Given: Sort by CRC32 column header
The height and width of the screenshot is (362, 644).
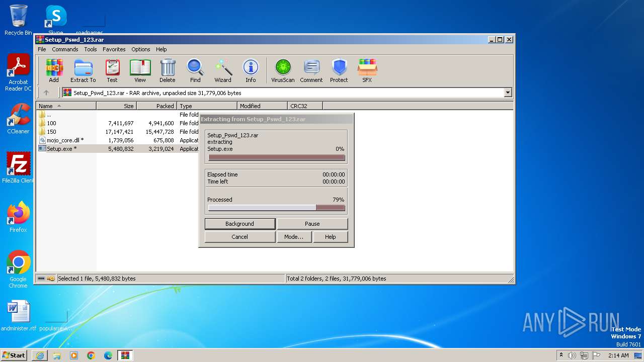Looking at the screenshot, I should 305,106.
